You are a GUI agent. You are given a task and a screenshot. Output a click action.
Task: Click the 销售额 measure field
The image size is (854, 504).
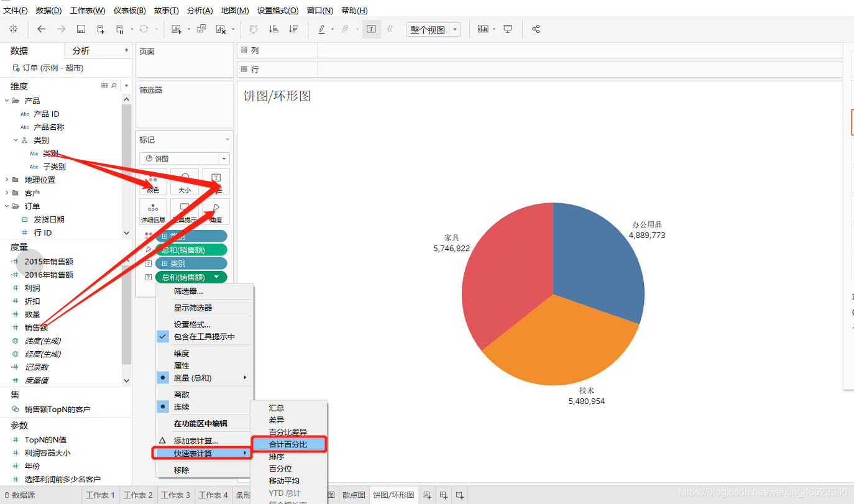(36, 328)
